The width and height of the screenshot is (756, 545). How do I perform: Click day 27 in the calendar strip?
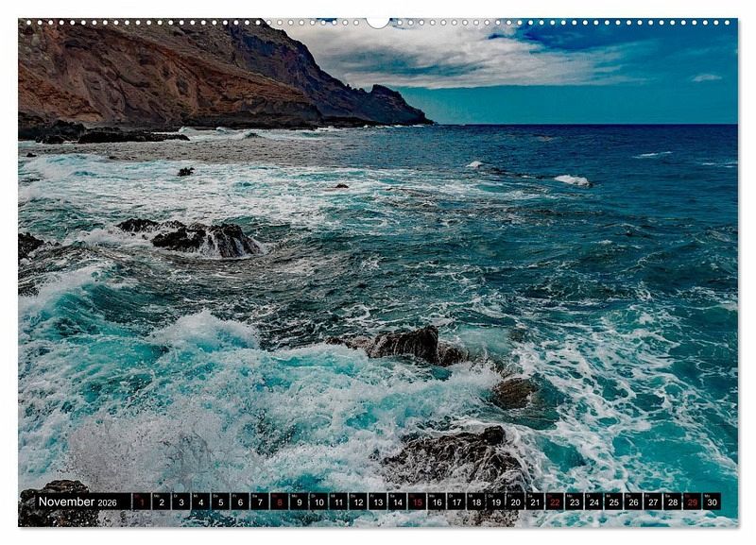pos(653,502)
